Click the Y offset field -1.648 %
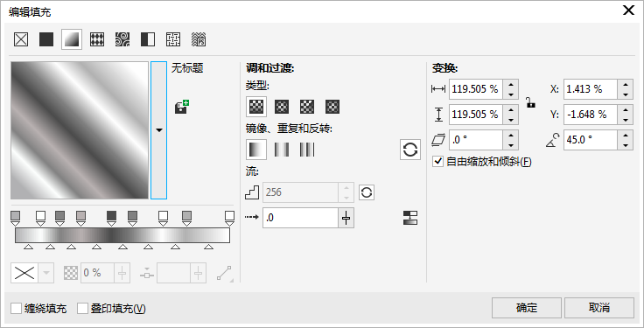The height and width of the screenshot is (328, 644). [x=591, y=115]
